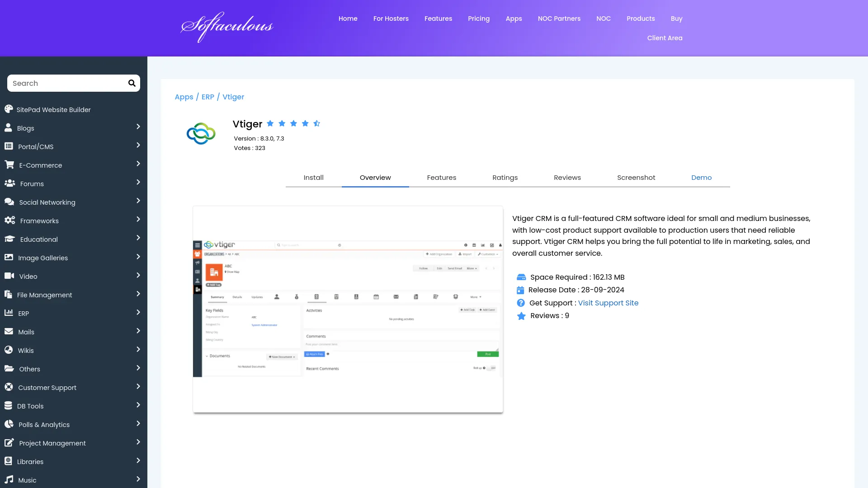Click the Educational graduation cap icon
The width and height of the screenshot is (868, 488).
pos(9,239)
